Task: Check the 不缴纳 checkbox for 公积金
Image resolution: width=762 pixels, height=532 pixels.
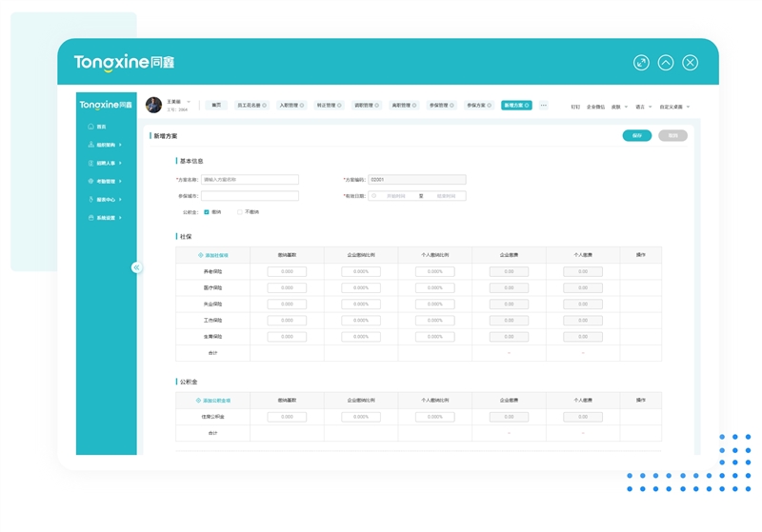Action: (240, 212)
